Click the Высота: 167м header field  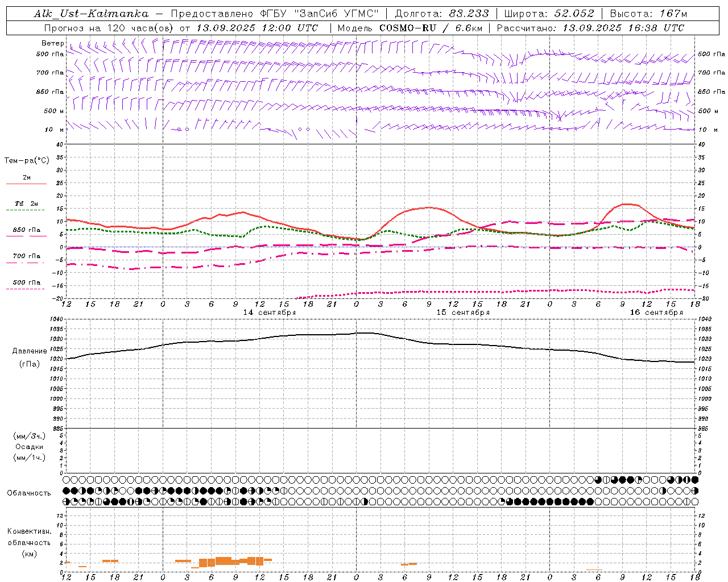(648, 14)
